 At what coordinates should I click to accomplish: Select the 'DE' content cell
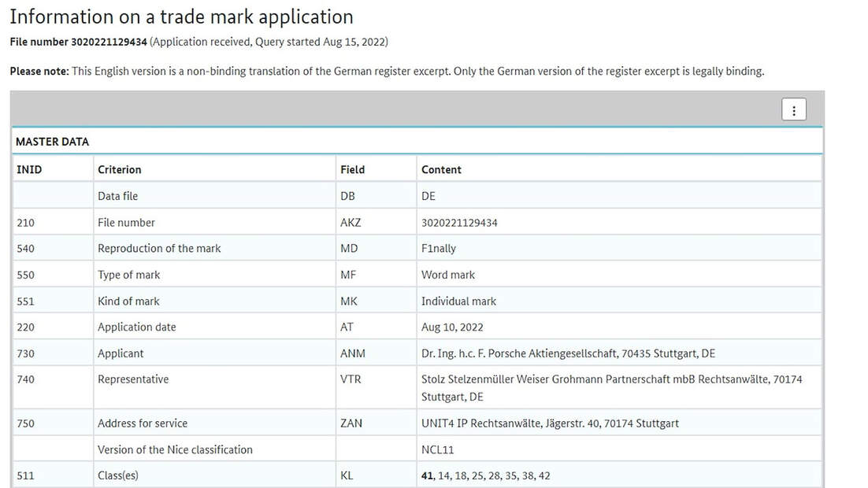click(x=619, y=196)
